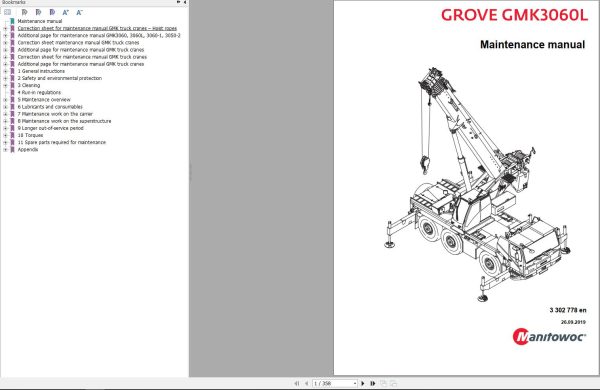This screenshot has width=600, height=390.
Task: Click the Bookmarks panel title
Action: point(13,2)
